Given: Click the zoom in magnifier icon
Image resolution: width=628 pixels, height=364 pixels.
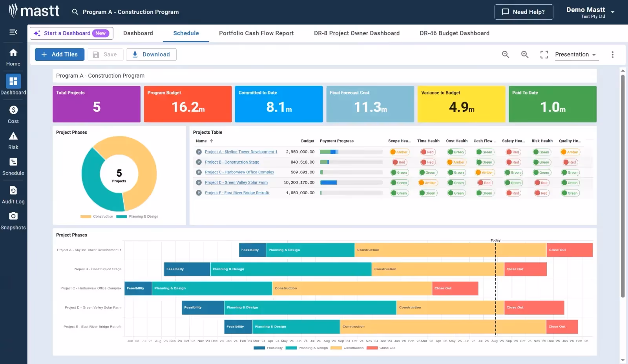Looking at the screenshot, I should (x=525, y=55).
